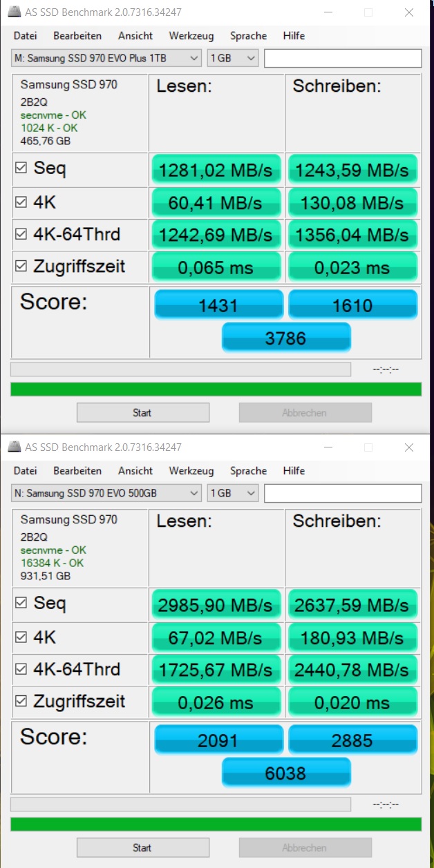Click the 4K read result 60,41 MB/s

click(216, 203)
